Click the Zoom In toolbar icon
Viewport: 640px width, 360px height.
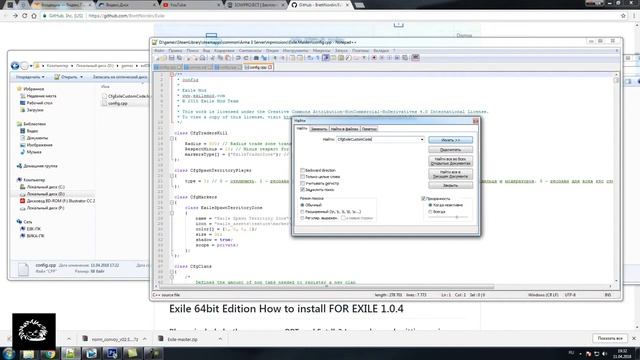point(275,58)
